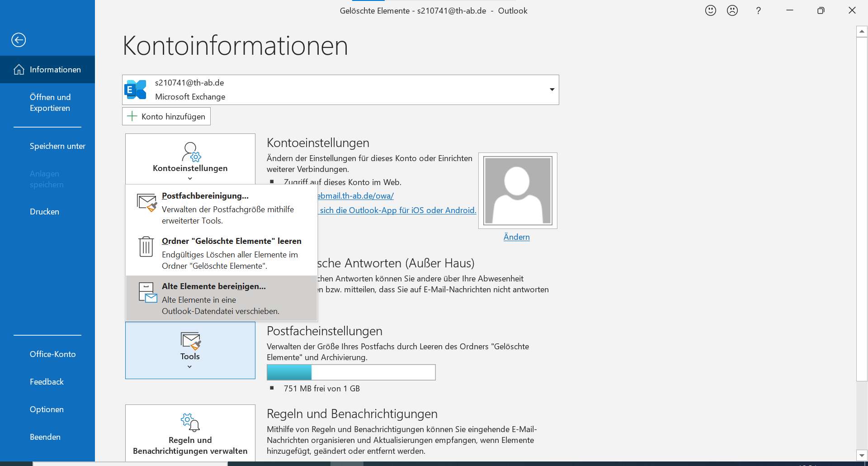This screenshot has height=466, width=868.
Task: Click Regeln und Benachrichtigungen verwalten button
Action: coord(190,433)
